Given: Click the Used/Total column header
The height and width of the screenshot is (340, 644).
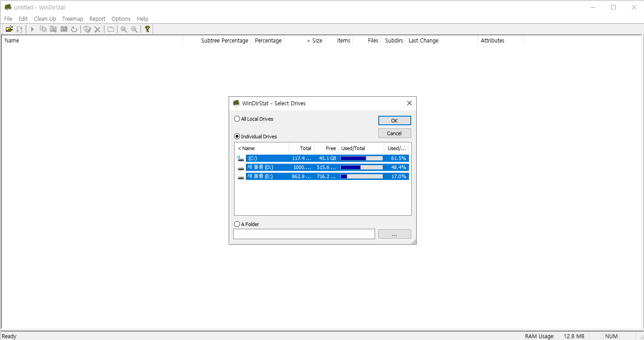Looking at the screenshot, I should [362, 148].
